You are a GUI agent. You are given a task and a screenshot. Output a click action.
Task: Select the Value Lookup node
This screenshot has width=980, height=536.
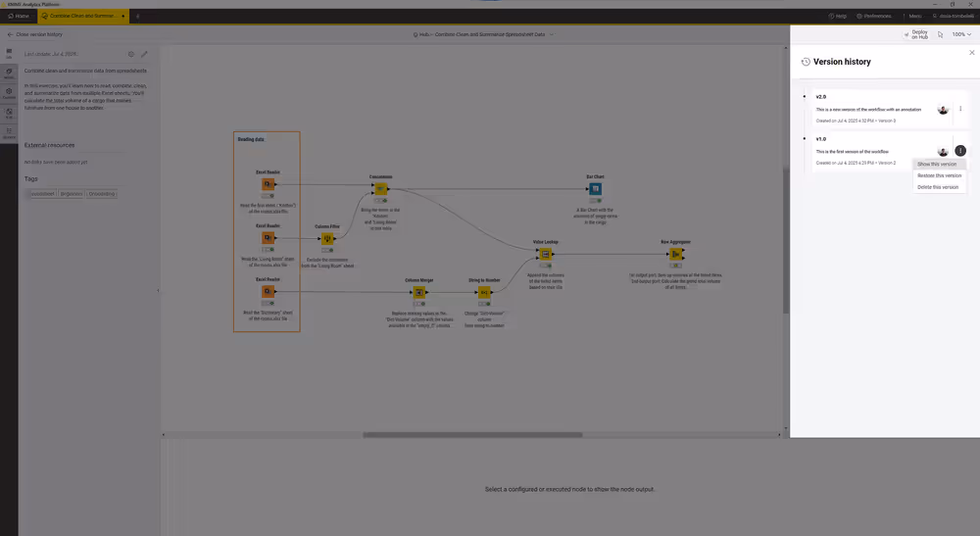545,254
